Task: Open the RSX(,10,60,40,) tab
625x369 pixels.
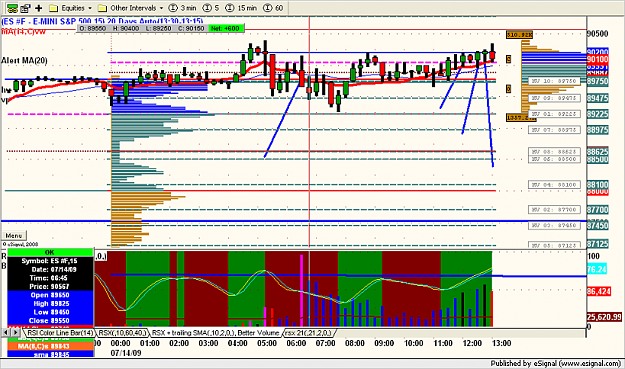Action: point(122,332)
